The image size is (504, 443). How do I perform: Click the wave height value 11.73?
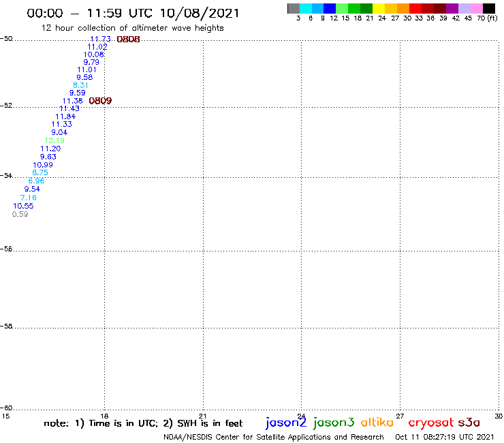click(100, 39)
